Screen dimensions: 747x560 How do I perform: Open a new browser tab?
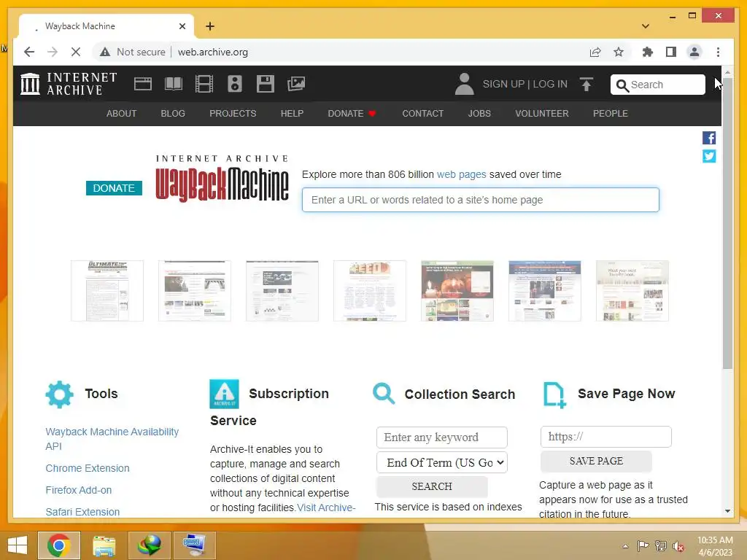(210, 26)
